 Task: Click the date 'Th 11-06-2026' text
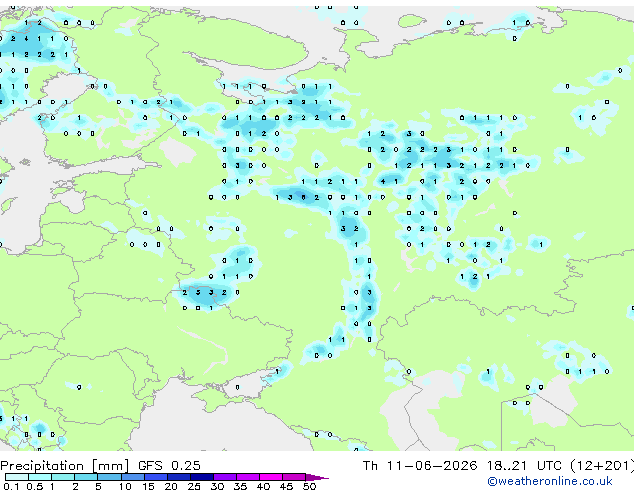coord(420,466)
